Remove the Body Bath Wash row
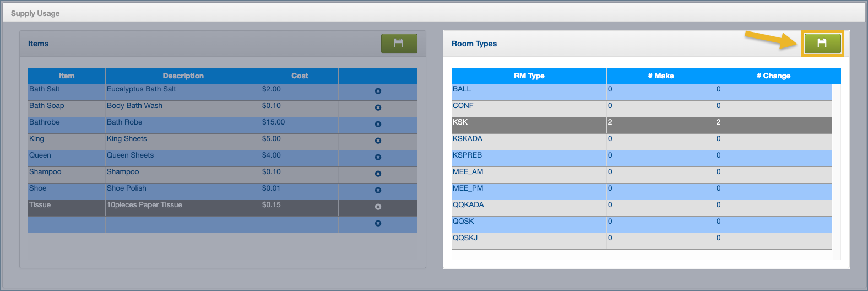Viewport: 868px width, 291px height. (378, 108)
